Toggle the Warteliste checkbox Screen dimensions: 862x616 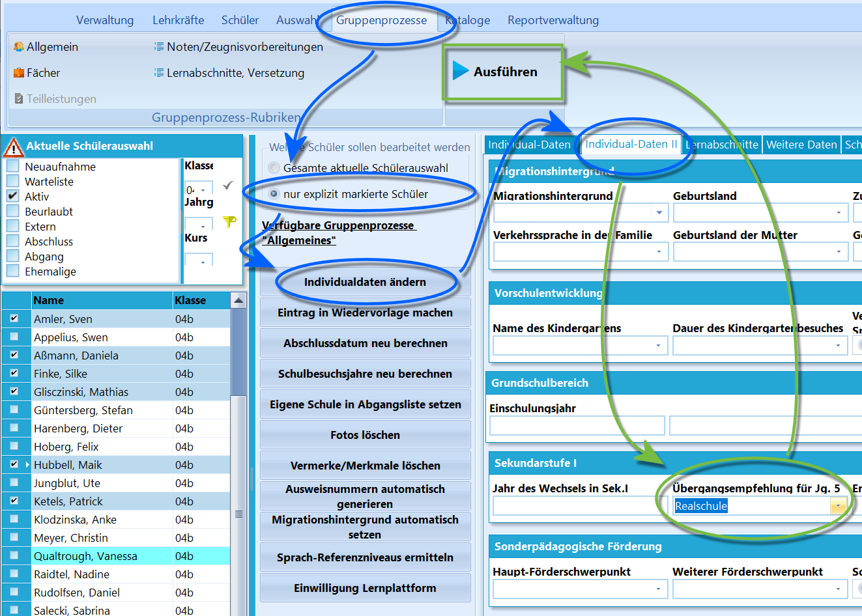coord(12,181)
